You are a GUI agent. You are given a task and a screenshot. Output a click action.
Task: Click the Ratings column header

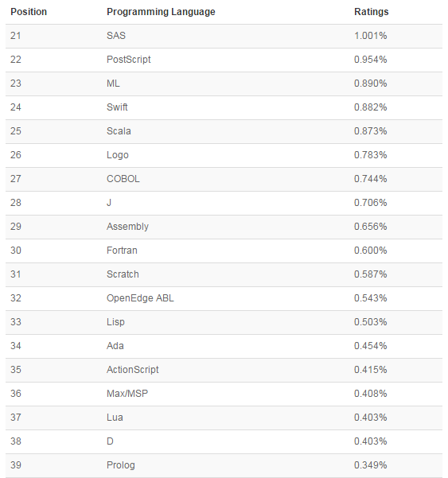(x=371, y=12)
